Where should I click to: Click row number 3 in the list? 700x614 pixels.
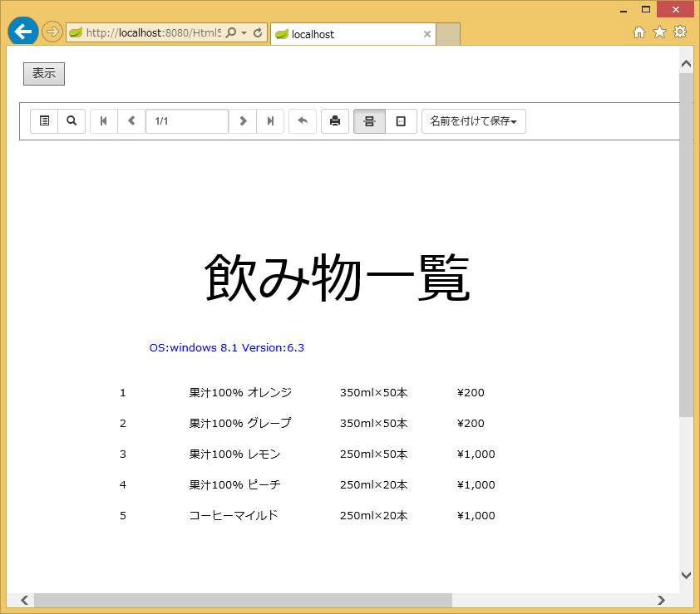tap(123, 454)
